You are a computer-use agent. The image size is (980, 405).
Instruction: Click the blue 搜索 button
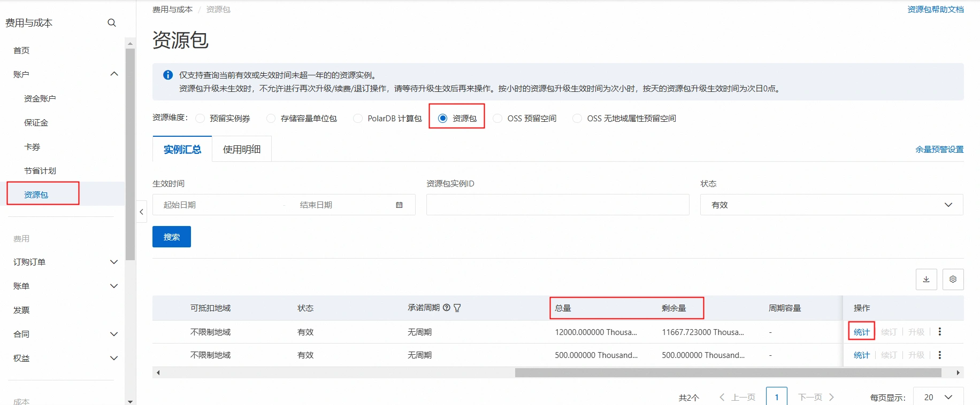[172, 237]
